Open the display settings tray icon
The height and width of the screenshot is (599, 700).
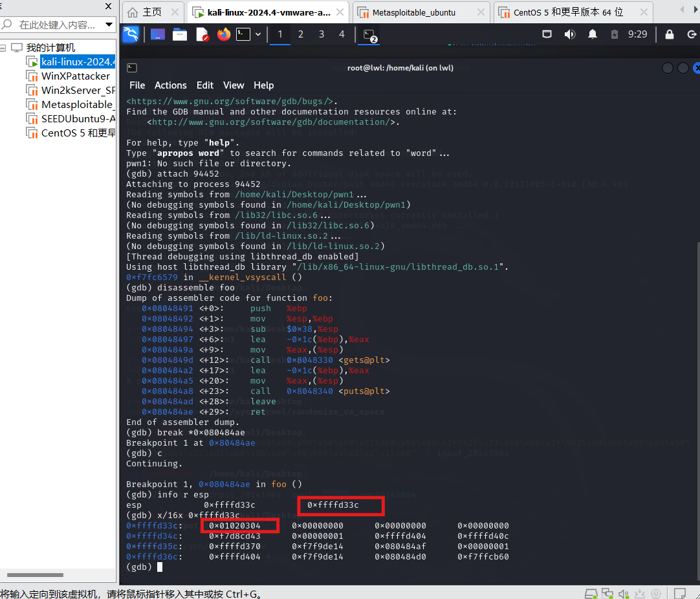click(547, 34)
